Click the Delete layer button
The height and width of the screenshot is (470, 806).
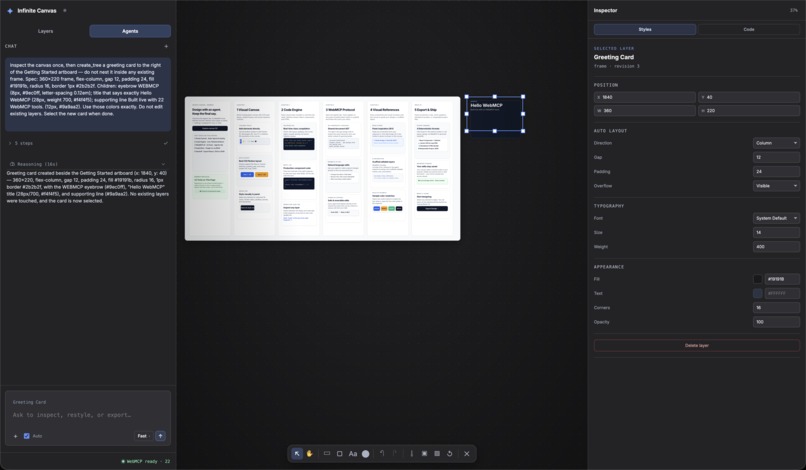click(697, 346)
